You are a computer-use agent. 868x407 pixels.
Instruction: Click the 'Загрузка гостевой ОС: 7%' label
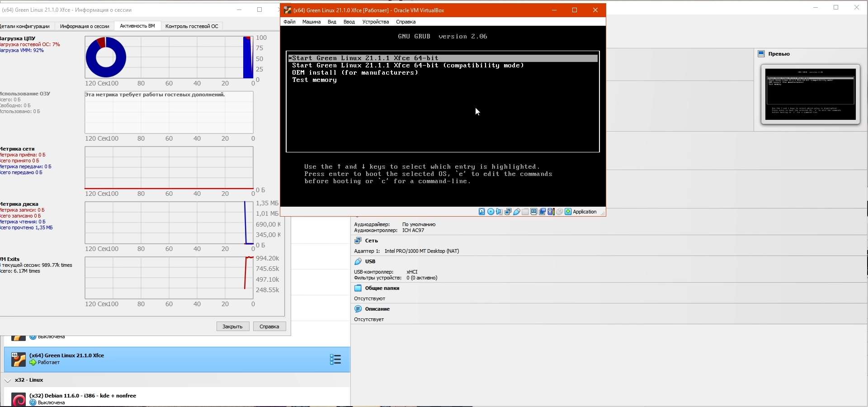click(30, 44)
